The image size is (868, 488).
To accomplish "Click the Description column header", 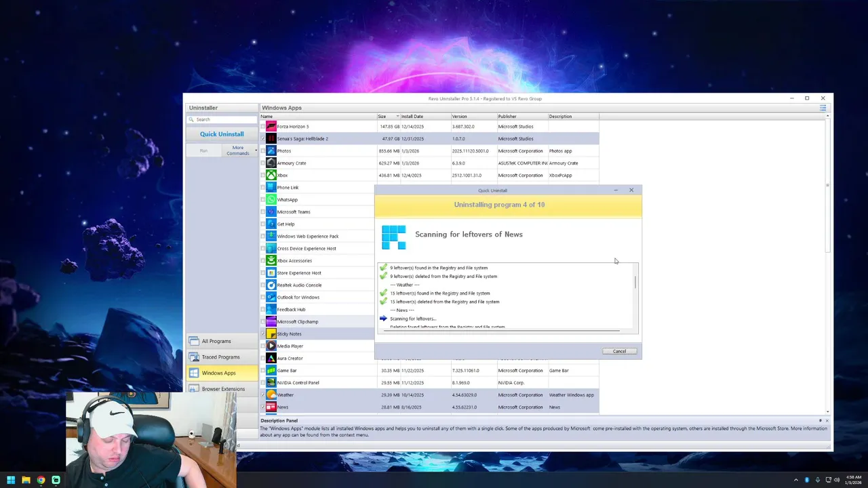I will pyautogui.click(x=573, y=117).
